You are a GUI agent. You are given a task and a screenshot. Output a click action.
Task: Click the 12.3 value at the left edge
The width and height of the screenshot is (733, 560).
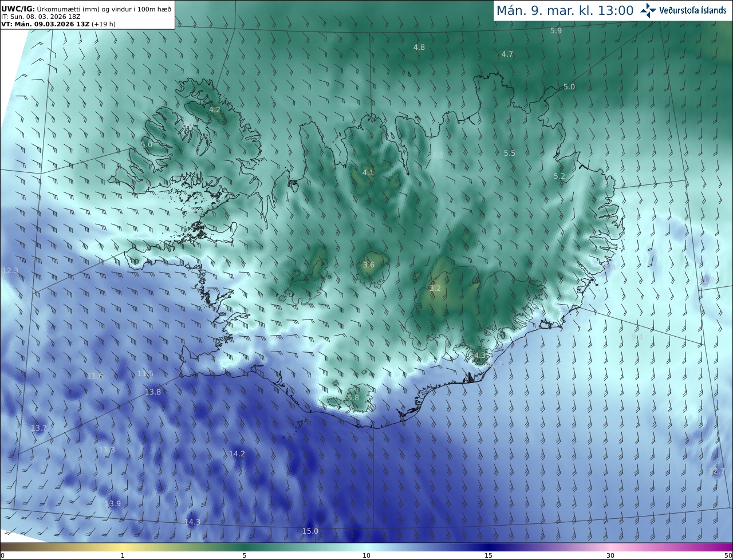pos(10,270)
